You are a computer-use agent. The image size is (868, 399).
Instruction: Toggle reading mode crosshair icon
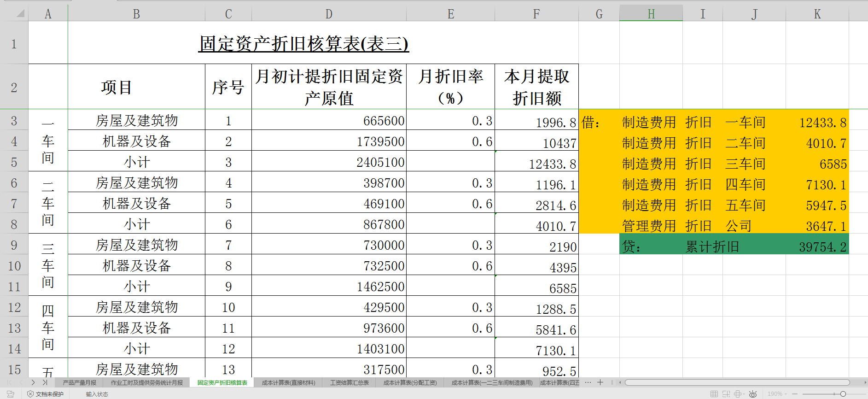tap(737, 394)
